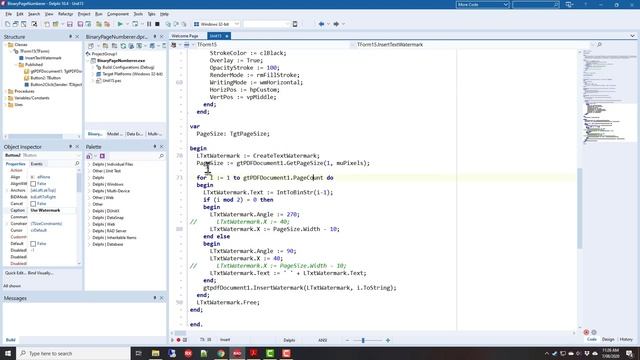The image size is (640, 360).
Task: Click the Build tab in Messages panel
Action: tap(10, 340)
